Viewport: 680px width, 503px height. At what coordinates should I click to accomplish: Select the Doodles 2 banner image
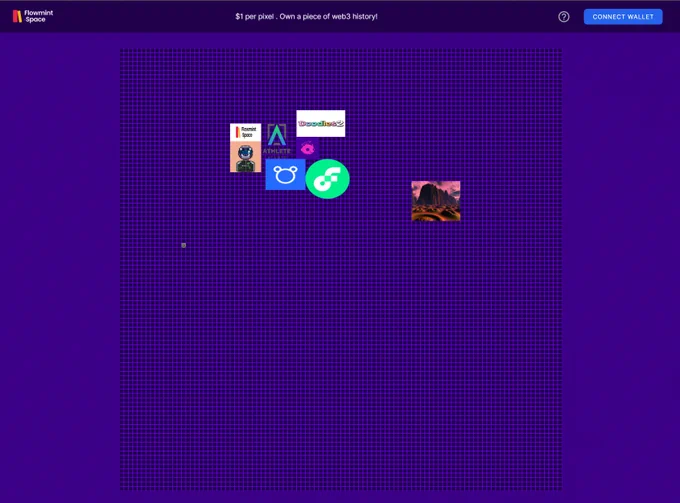(x=320, y=124)
